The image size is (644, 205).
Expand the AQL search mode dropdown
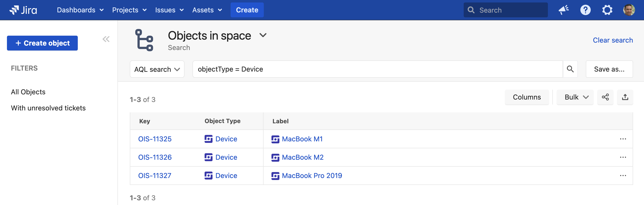[157, 69]
